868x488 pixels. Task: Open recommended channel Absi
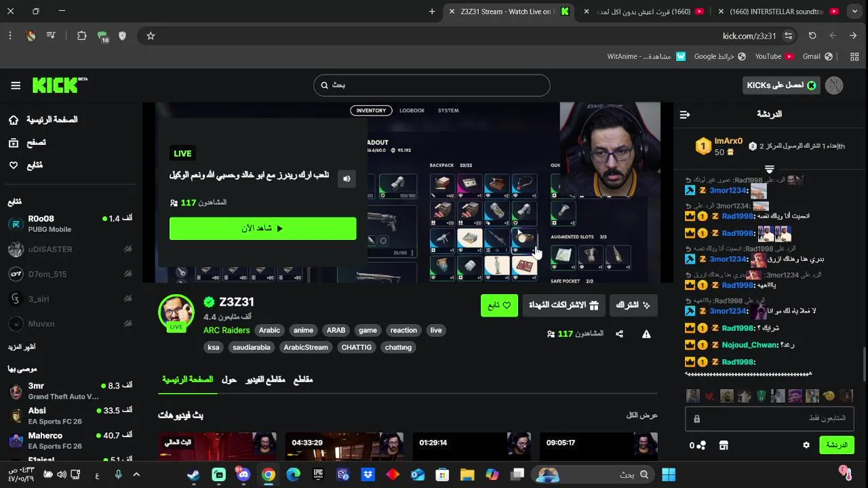click(70, 416)
